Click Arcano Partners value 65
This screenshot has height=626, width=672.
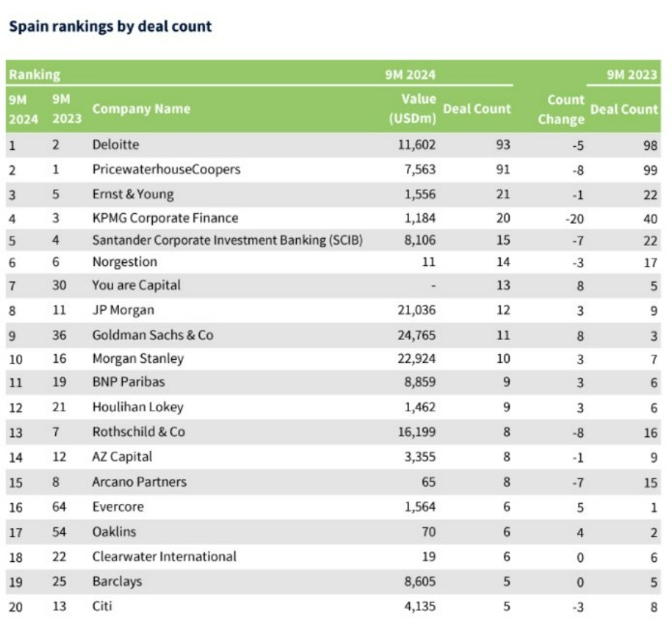click(428, 482)
